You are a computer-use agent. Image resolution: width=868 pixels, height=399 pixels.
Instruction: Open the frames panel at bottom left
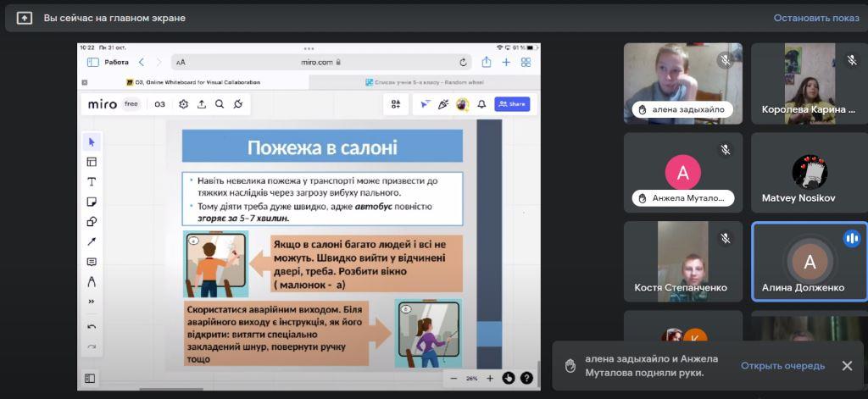click(90, 379)
